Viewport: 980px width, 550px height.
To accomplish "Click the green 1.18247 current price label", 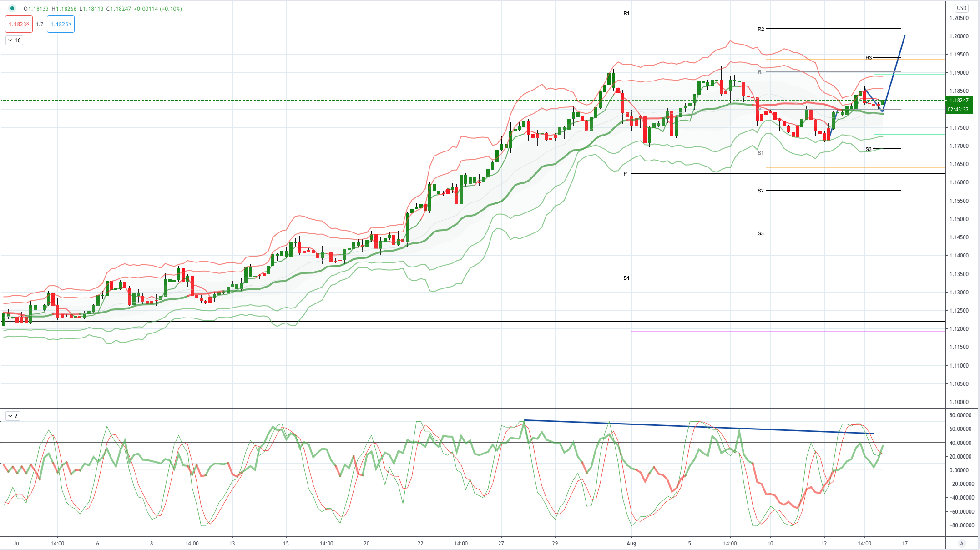I will 959,101.
